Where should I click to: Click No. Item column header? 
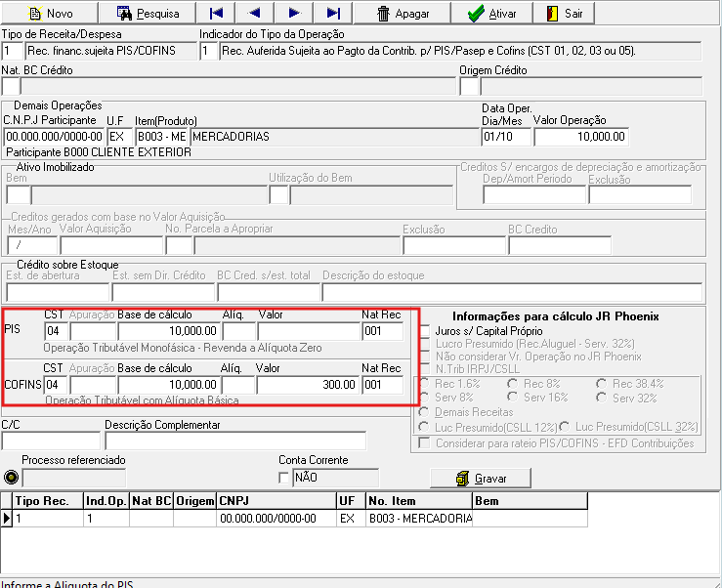[x=419, y=501]
